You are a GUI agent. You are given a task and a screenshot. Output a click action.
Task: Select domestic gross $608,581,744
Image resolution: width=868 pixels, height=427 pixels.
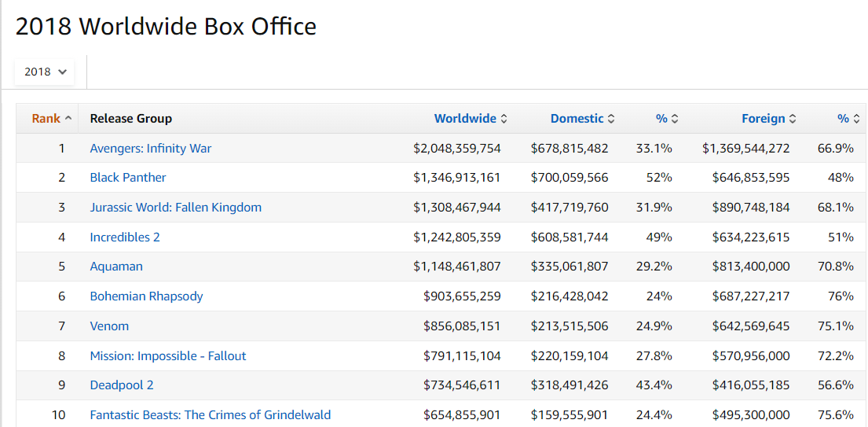(570, 237)
